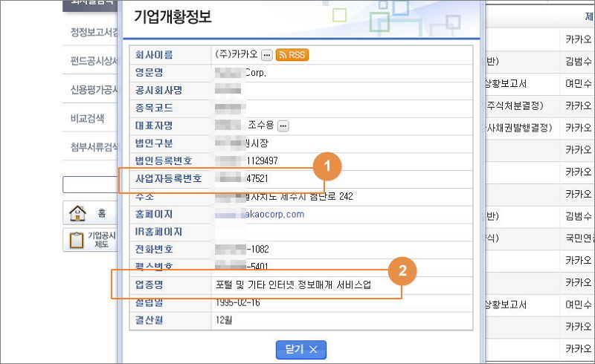Click the 결산월 label
The width and height of the screenshot is (595, 364).
149,320
